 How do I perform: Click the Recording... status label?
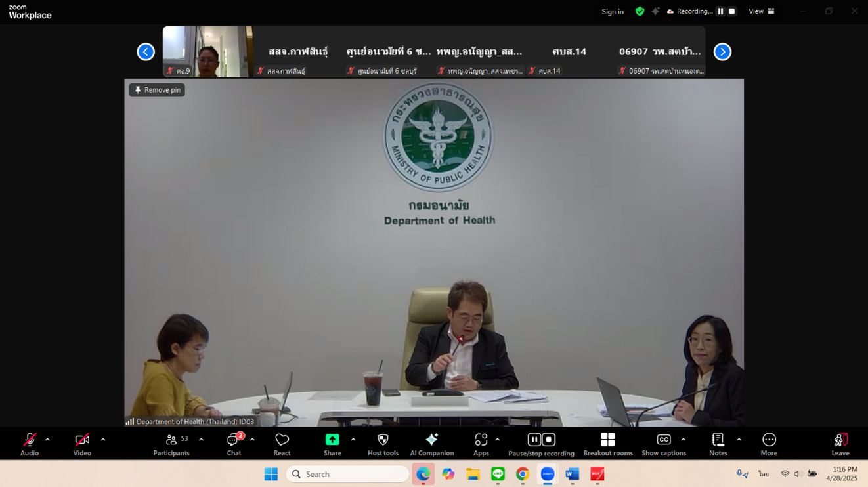pos(694,11)
